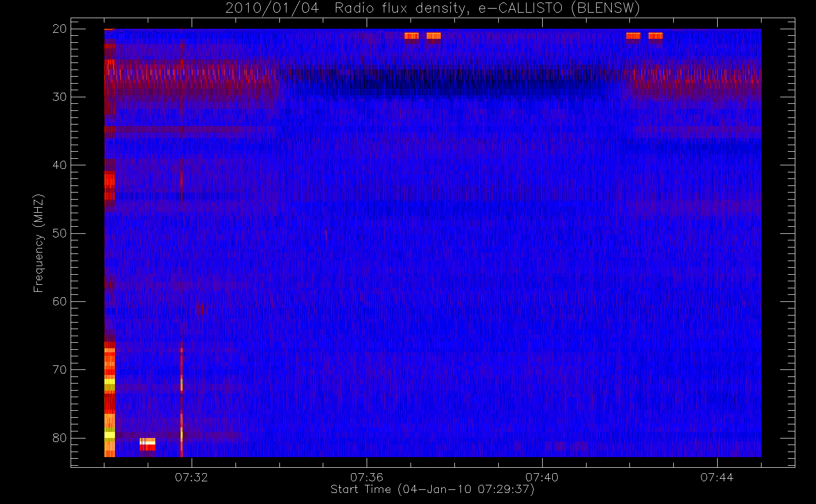Click the white-red burst near 81 MHz
The width and height of the screenshot is (816, 504).
(147, 444)
